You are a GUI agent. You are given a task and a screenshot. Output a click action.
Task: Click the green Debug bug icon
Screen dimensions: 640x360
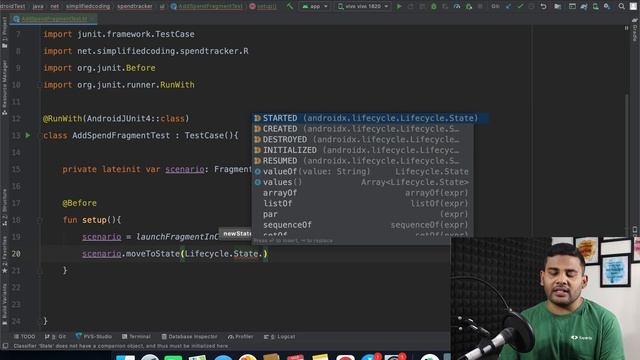tap(434, 6)
